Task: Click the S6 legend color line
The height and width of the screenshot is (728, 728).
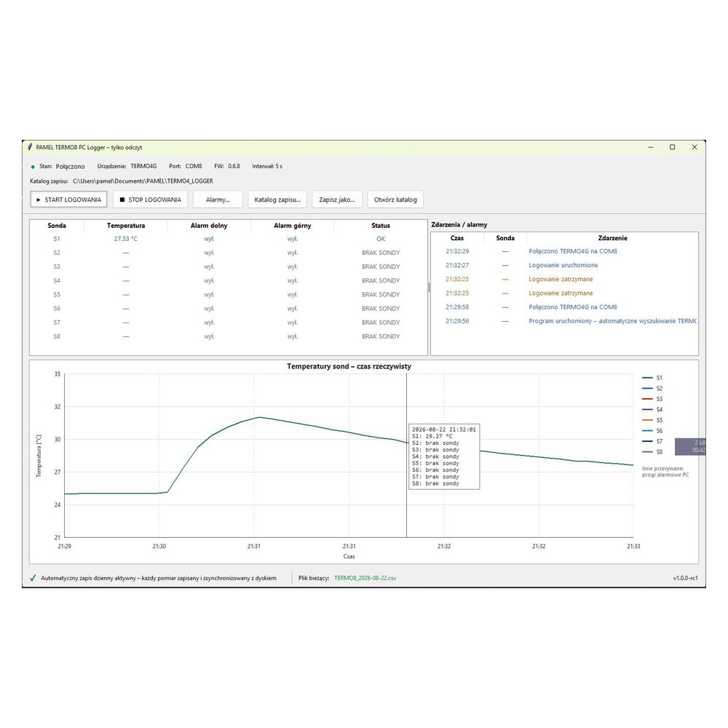Action: pos(647,431)
